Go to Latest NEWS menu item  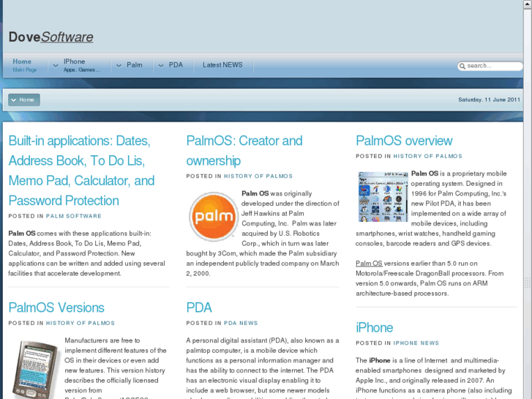[x=222, y=65]
